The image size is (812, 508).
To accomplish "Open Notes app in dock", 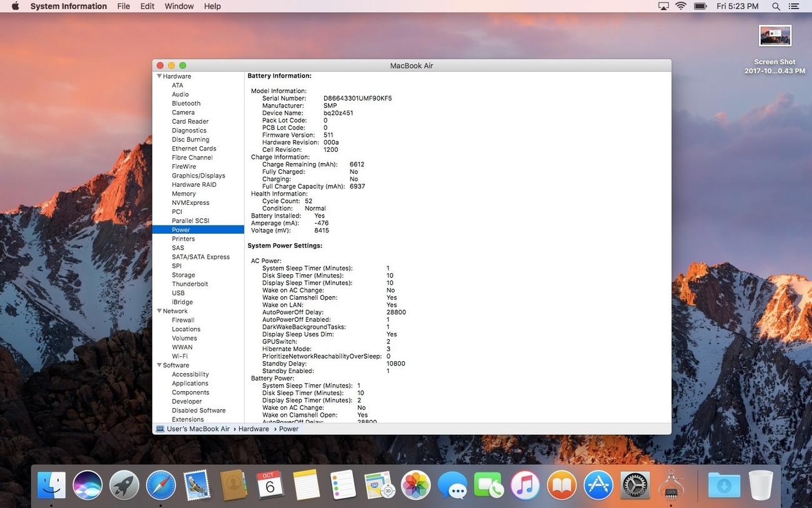I will (307, 485).
